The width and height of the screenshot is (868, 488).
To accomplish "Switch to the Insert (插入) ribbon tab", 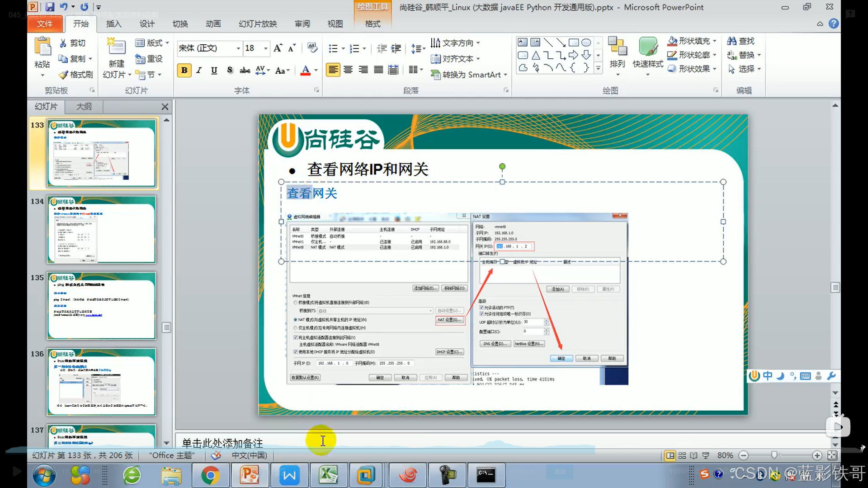I will point(113,24).
